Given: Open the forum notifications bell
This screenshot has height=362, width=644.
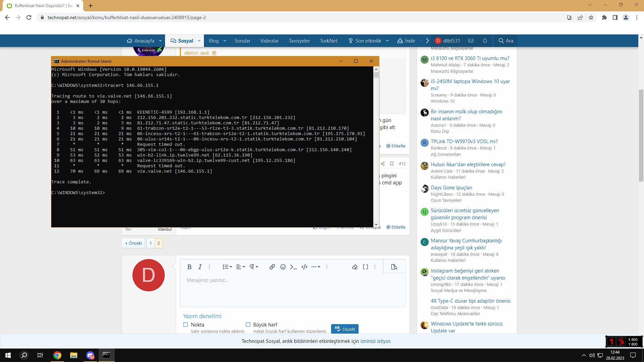Looking at the screenshot, I should 485,41.
